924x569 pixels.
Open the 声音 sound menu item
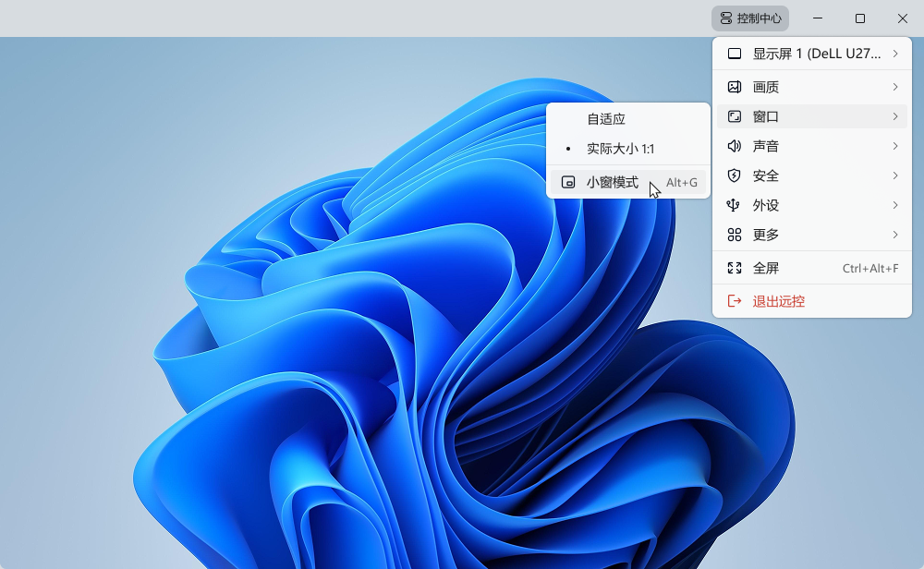coord(812,146)
